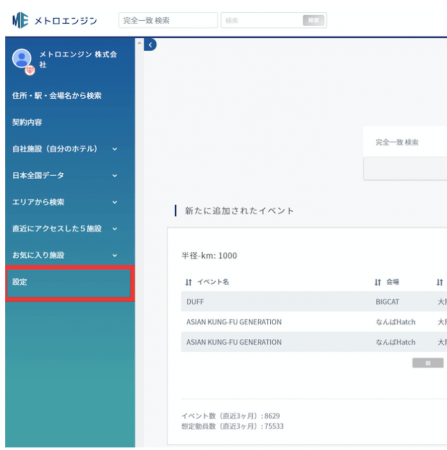Expand 直近にアクセスした５施設 chevron
This screenshot has height=450, width=447.
(115, 229)
